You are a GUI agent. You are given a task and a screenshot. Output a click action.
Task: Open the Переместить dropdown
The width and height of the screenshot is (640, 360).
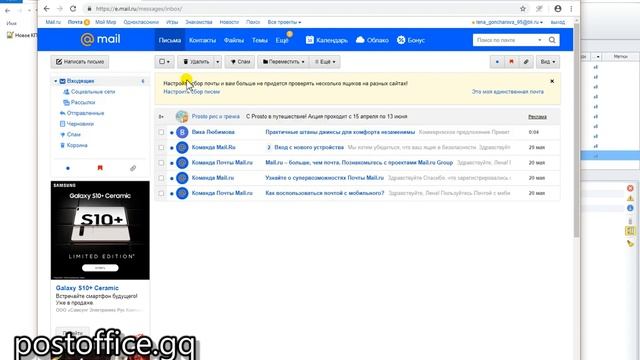pyautogui.click(x=283, y=62)
